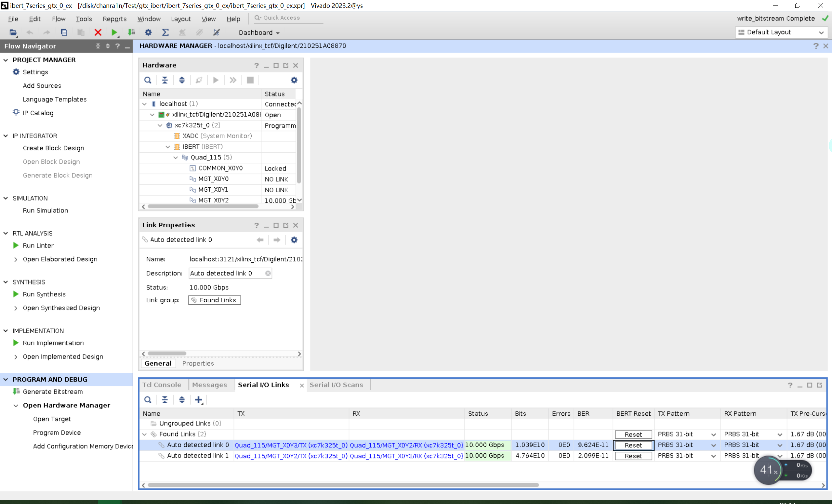
Task: Click the Collapse All icon in Serial I/O Links
Action: click(x=165, y=400)
